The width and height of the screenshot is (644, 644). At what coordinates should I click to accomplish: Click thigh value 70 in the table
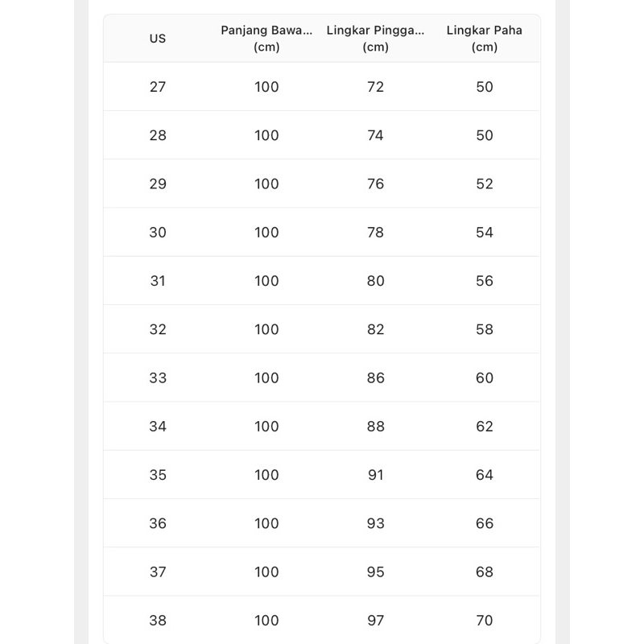click(485, 621)
